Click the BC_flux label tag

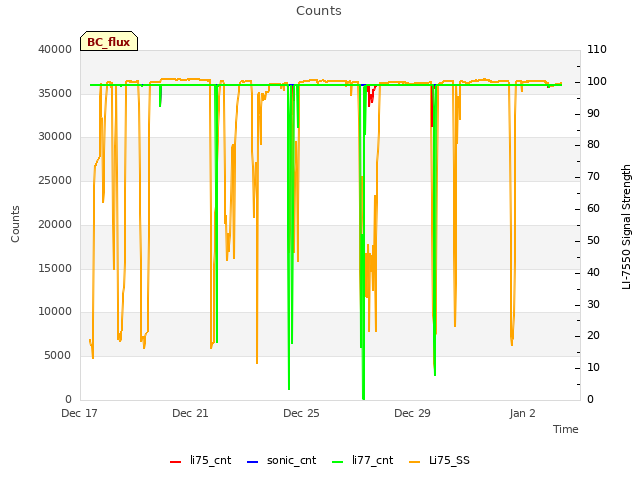tap(109, 41)
